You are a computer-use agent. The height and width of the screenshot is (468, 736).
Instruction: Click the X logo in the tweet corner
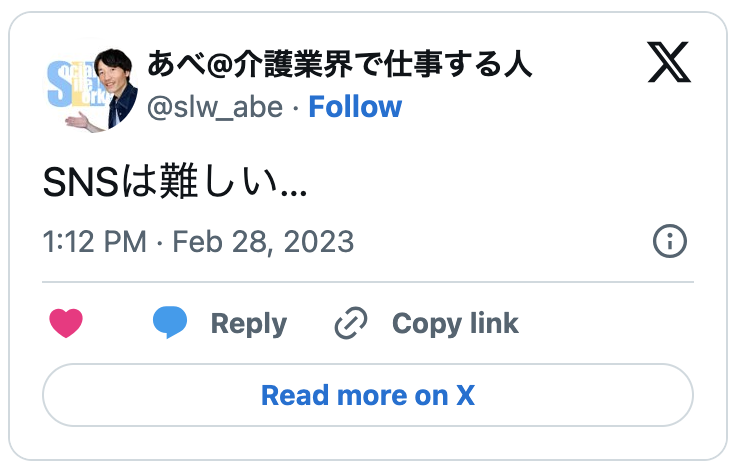coord(669,65)
